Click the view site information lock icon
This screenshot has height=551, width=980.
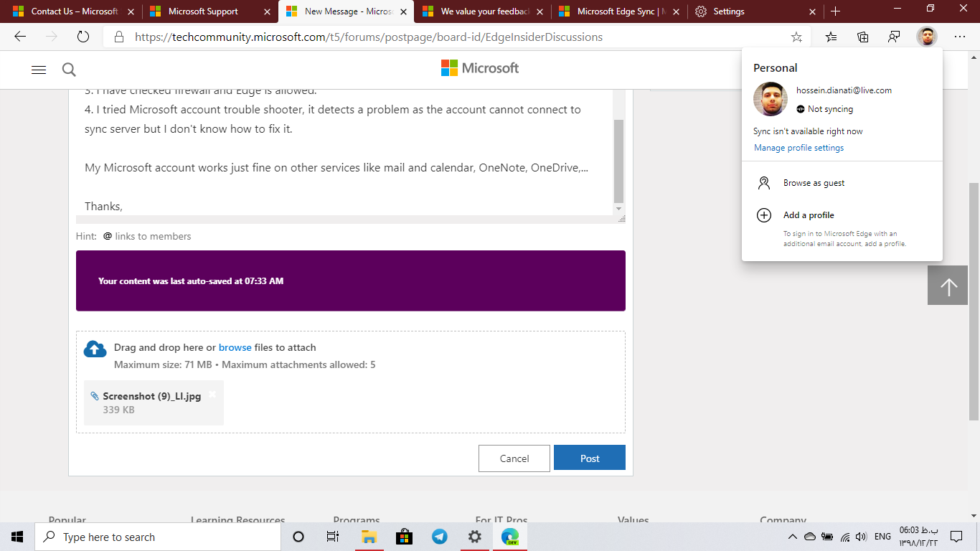pyautogui.click(x=119, y=37)
